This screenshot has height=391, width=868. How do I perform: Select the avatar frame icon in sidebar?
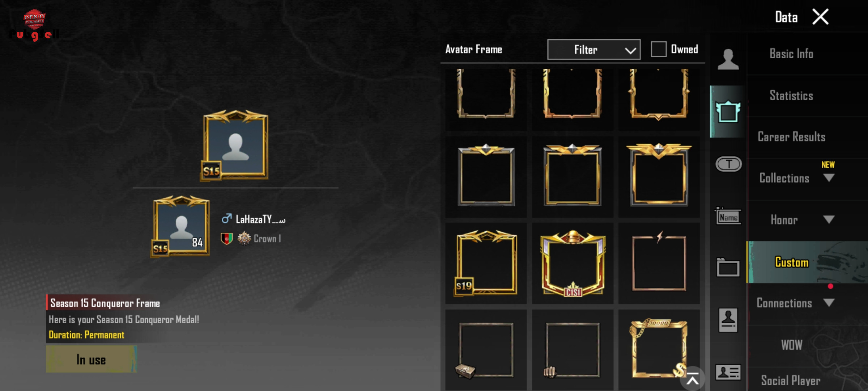click(x=728, y=112)
